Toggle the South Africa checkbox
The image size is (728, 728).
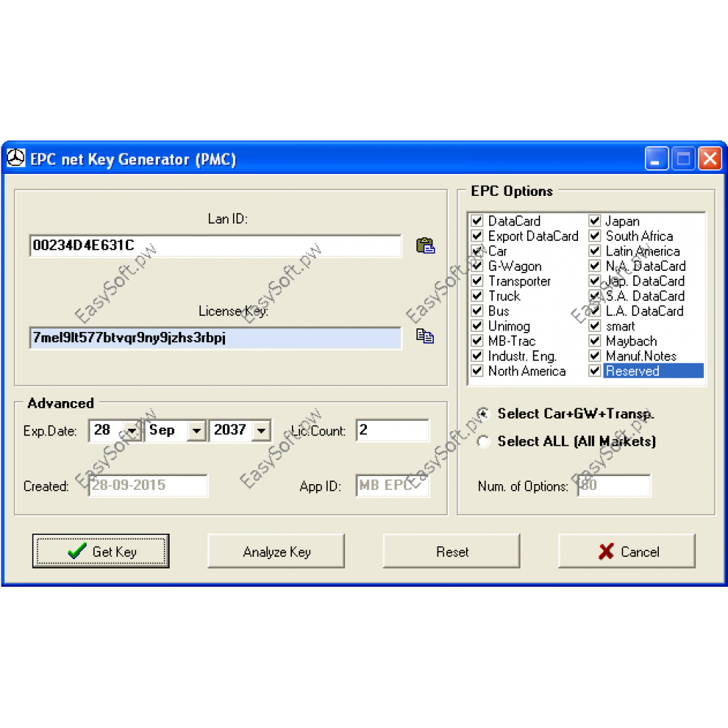[595, 236]
